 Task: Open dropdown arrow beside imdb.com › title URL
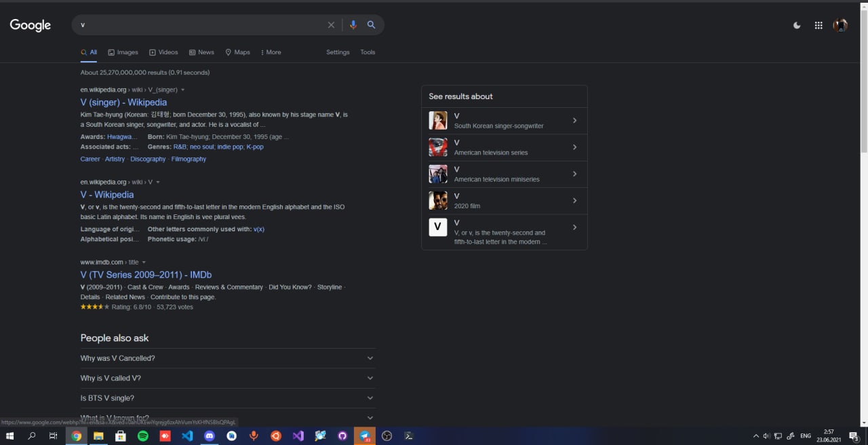tap(144, 263)
